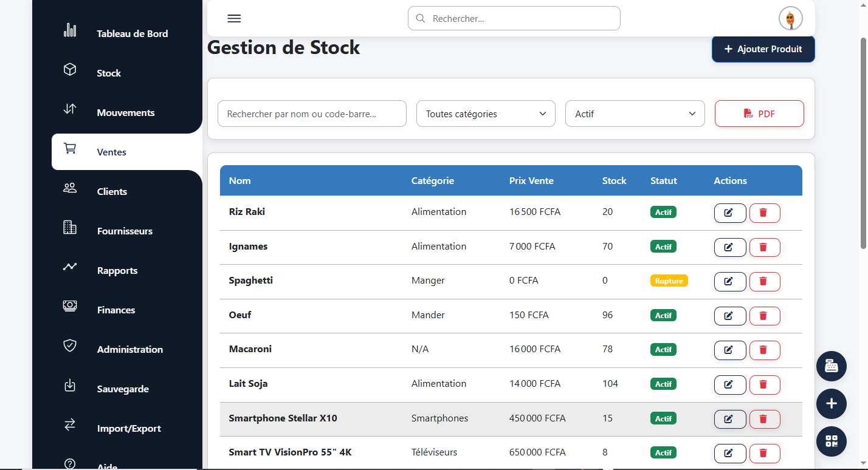Viewport: 868px width, 470px height.
Task: Focus the name or barcode search box
Action: pyautogui.click(x=312, y=114)
